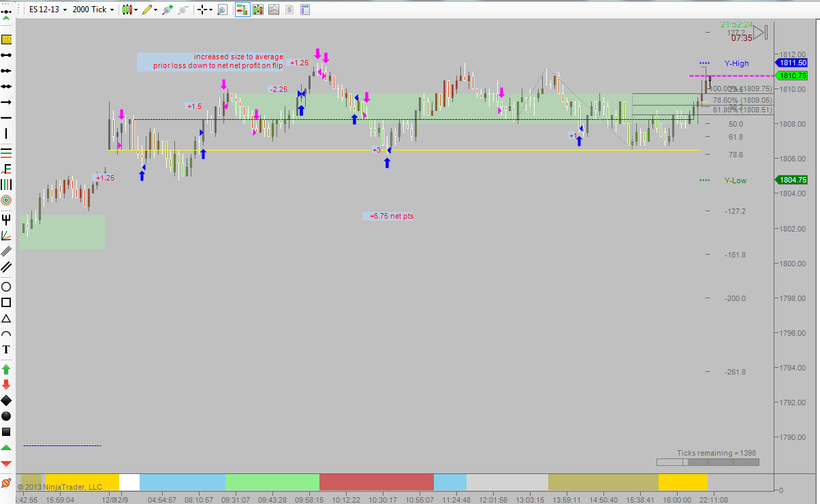Click the khaki session color band
The height and width of the screenshot is (504, 820).
[x=603, y=482]
